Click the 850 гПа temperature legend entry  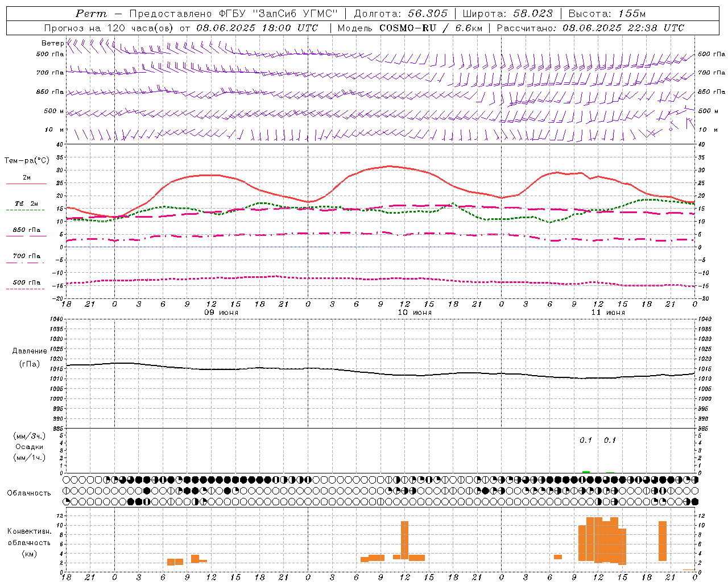click(x=26, y=230)
